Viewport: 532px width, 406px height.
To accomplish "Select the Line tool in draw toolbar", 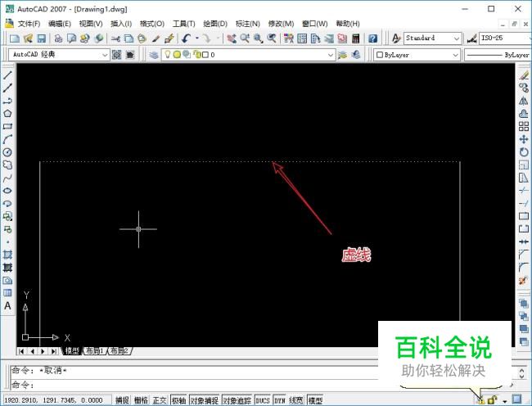I will coord(7,75).
